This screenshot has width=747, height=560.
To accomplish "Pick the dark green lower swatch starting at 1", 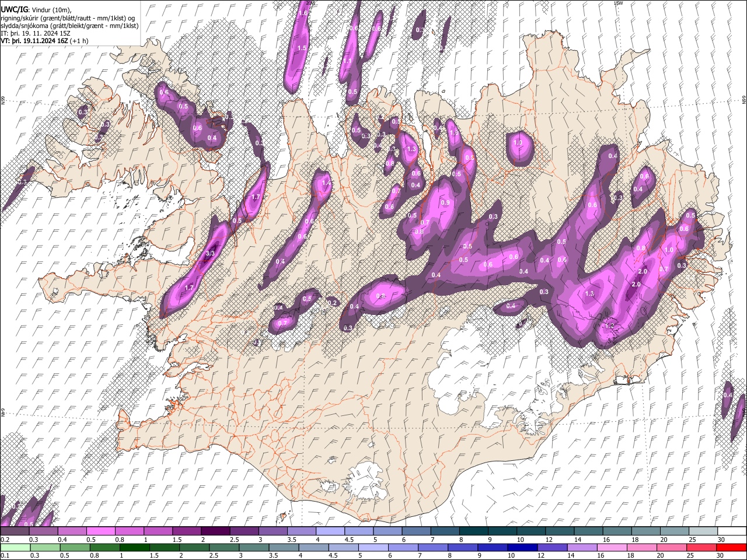I will [134, 548].
